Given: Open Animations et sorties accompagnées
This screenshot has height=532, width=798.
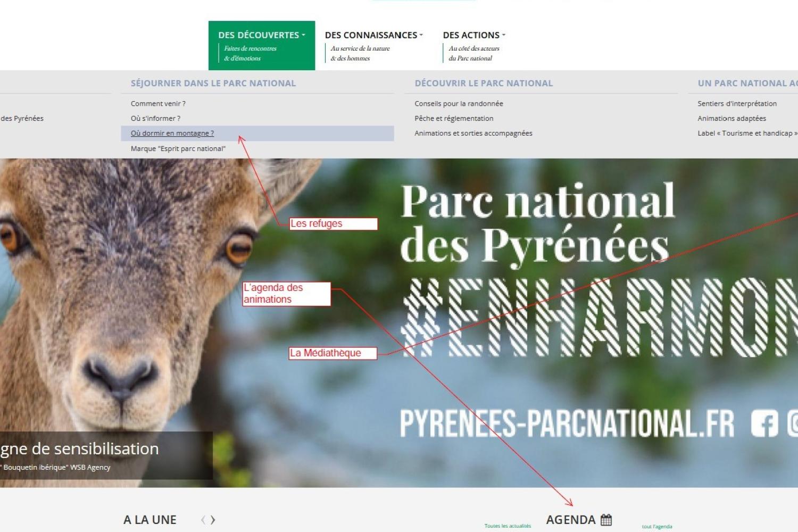Looking at the screenshot, I should 473,134.
